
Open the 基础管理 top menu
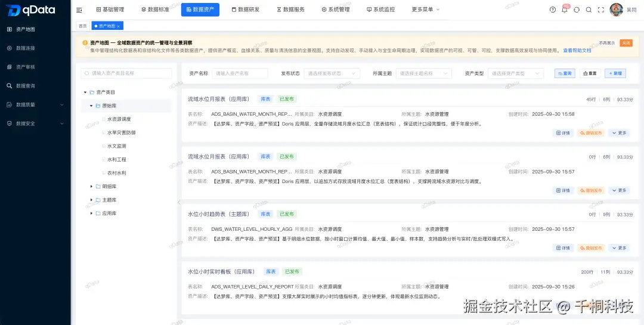pos(110,10)
